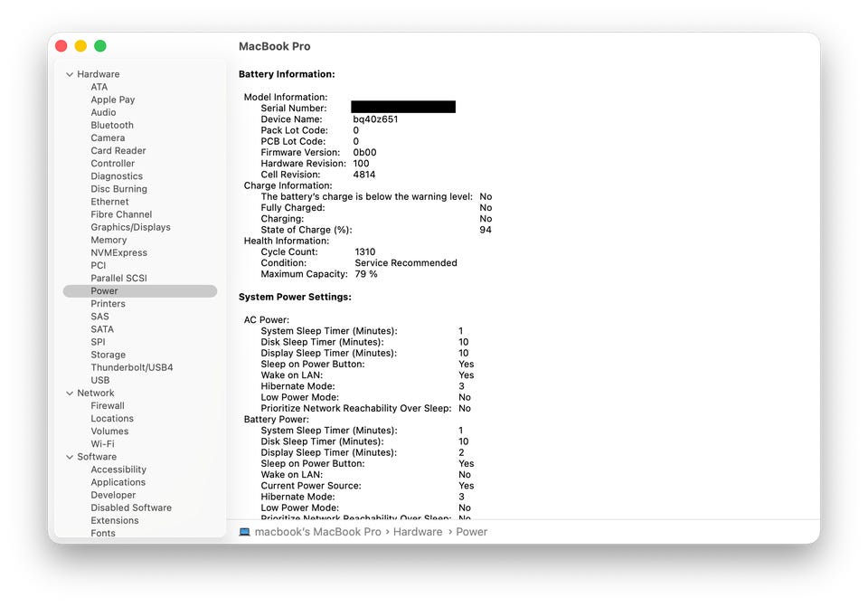Click Maximum Capacity value 79 %
868x607 pixels.
[x=366, y=274]
